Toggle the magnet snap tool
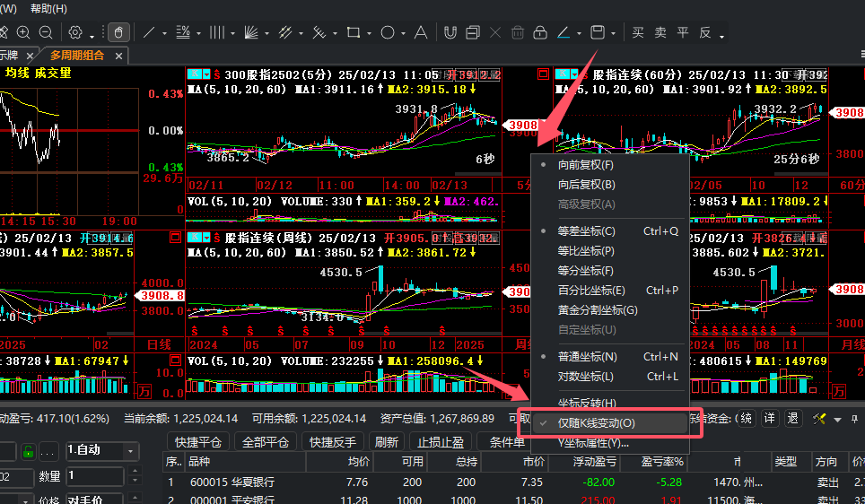 pyautogui.click(x=450, y=33)
